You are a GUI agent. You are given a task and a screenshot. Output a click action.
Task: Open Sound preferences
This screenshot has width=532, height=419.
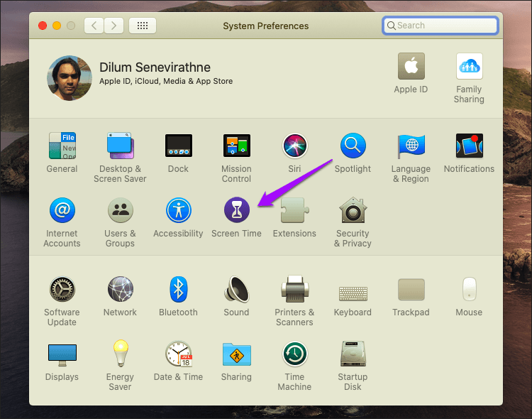pyautogui.click(x=236, y=289)
